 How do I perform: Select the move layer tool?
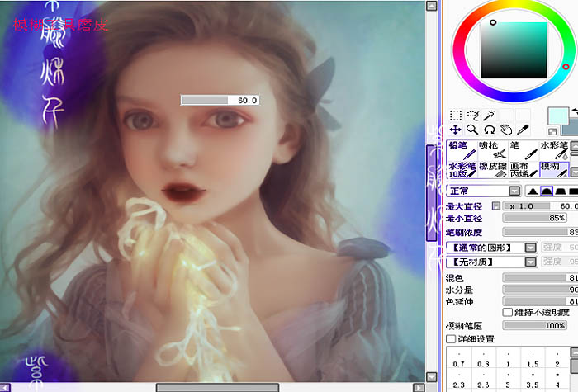[x=456, y=130]
